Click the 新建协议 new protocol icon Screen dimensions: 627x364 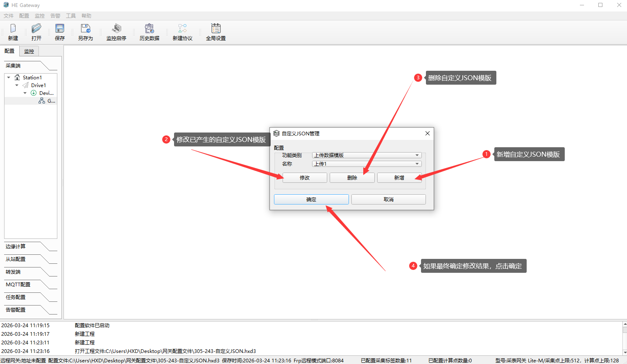click(182, 29)
